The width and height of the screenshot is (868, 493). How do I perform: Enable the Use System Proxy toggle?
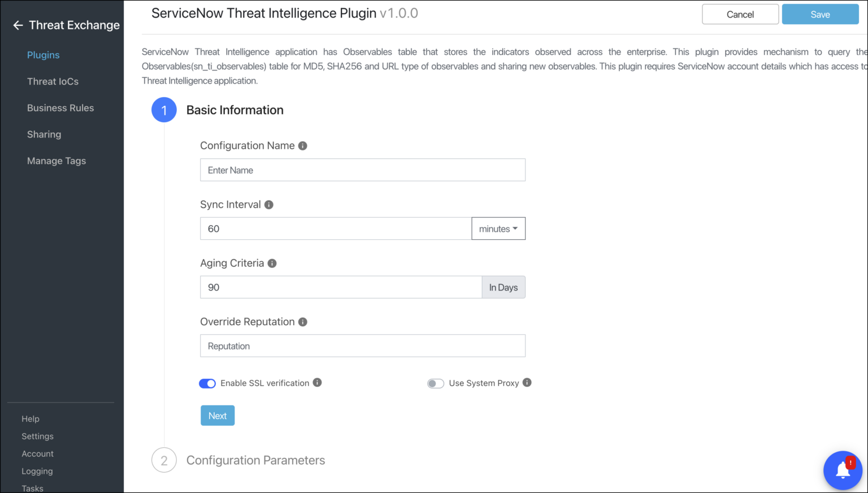[436, 383]
